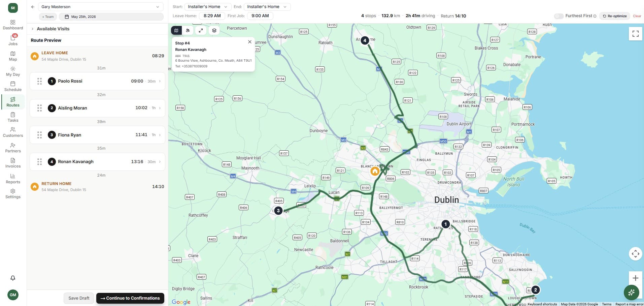Image resolution: width=644 pixels, height=306 pixels.
Task: Open the Schedule sidebar item
Action: click(x=13, y=86)
